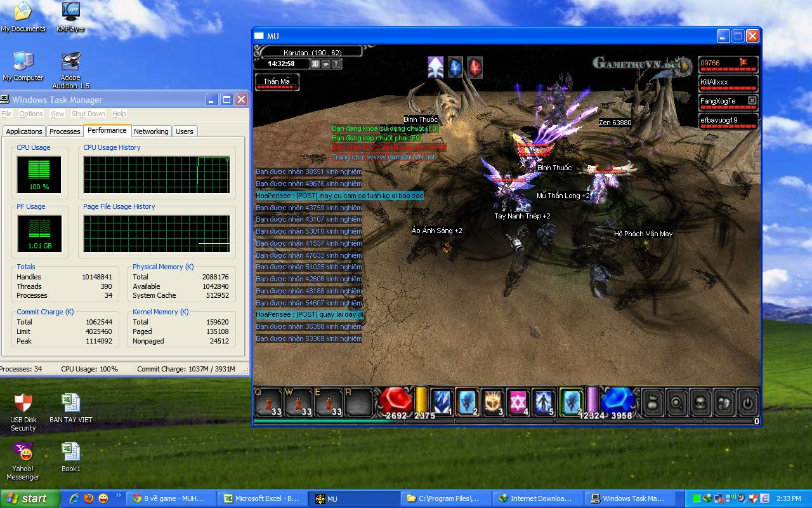Click the red health orb in game
Image resolution: width=812 pixels, height=508 pixels.
395,400
